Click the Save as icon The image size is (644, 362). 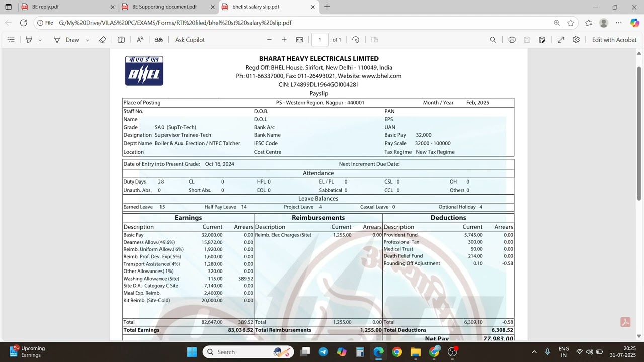[542, 40]
